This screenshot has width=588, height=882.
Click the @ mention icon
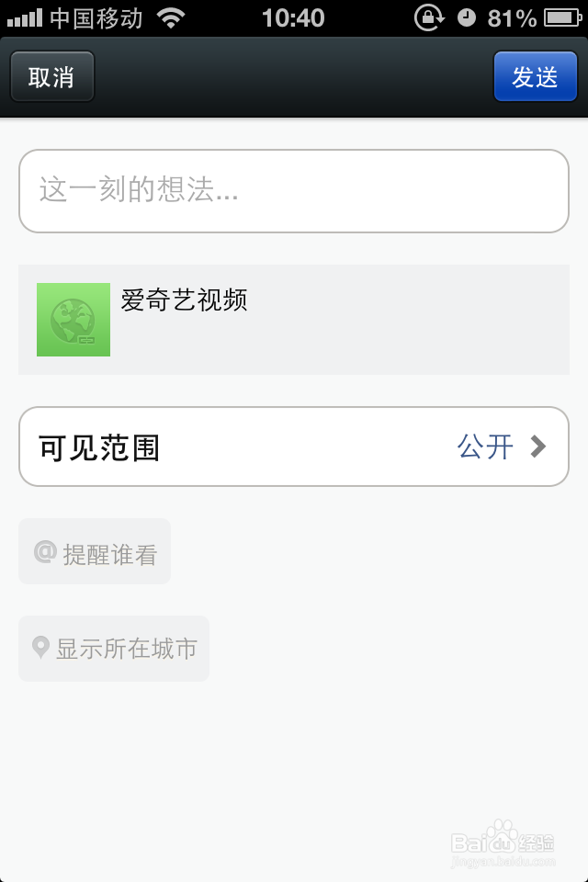[x=44, y=551]
